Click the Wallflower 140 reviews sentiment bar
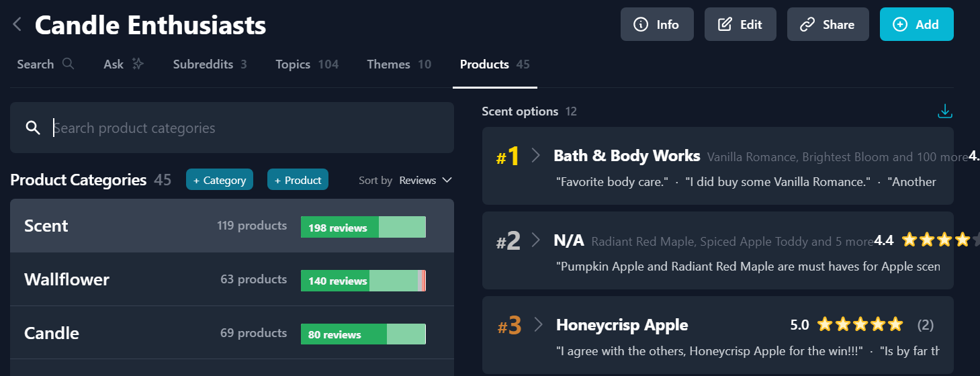The image size is (980, 376). pos(363,281)
